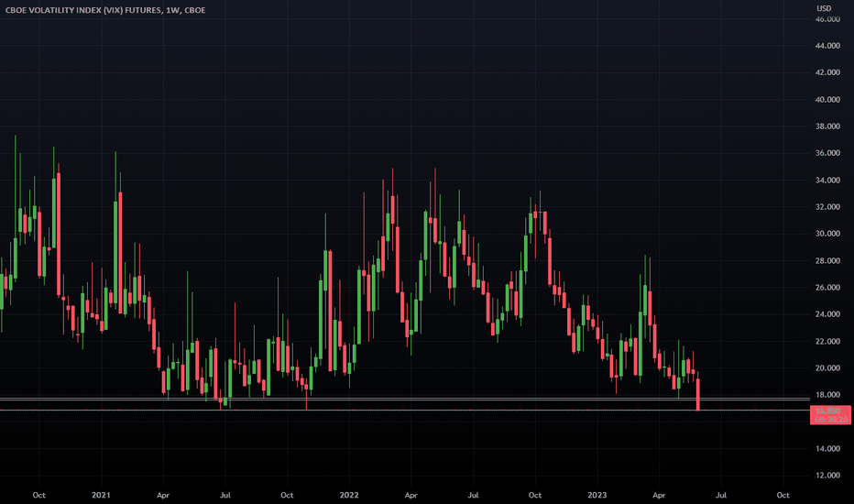Click the 42.000 price axis label
Image resolution: width=854 pixels, height=504 pixels.
(827, 72)
